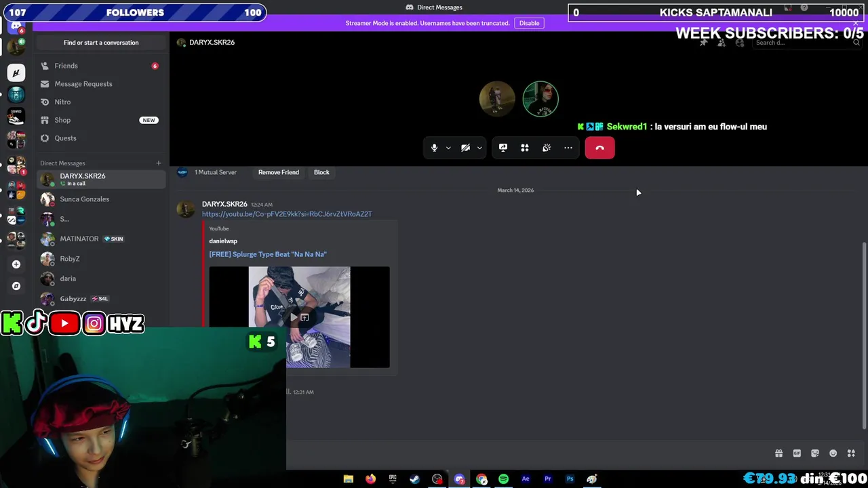Open the youtu.be link in the message

pos(287,214)
